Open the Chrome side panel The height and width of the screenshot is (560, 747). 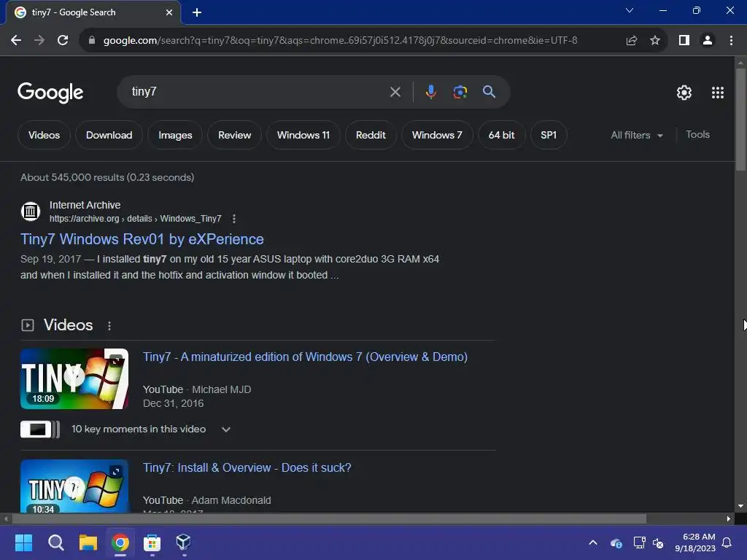(x=684, y=41)
